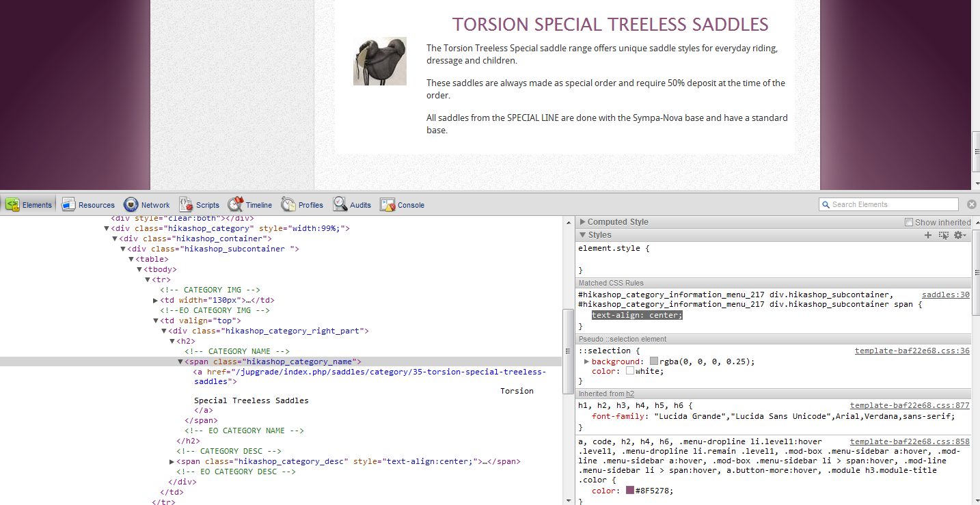Viewport: 980px width, 505px height.
Task: Collapse the td valign="top" node
Action: (156, 320)
